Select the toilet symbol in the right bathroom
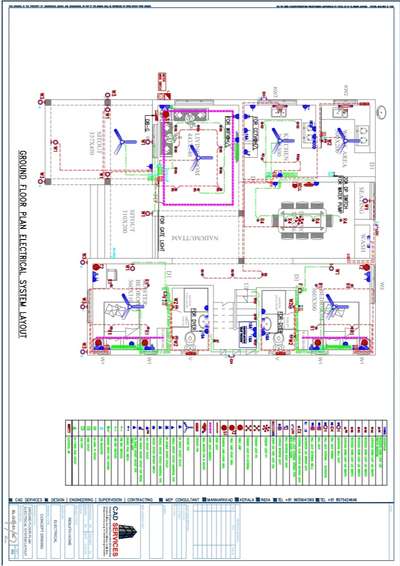Image resolution: width=400 pixels, height=566 pixels. coord(278,340)
